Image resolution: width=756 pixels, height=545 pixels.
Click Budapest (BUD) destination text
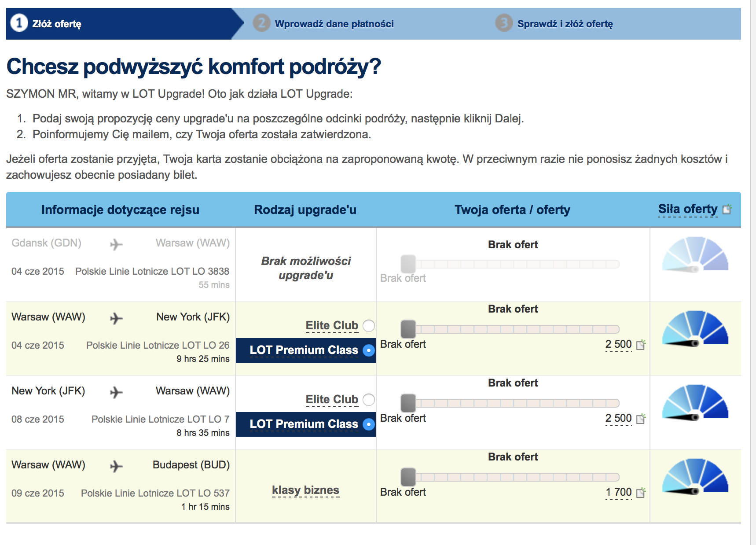191,465
